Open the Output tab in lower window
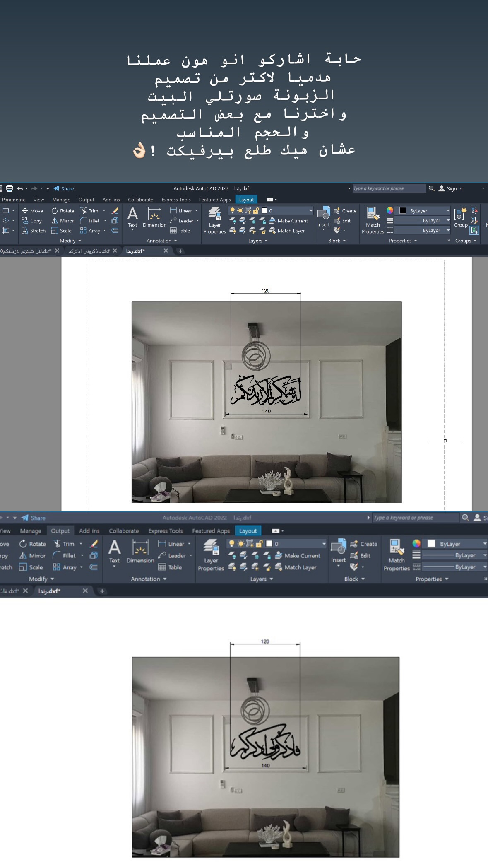 60,531
